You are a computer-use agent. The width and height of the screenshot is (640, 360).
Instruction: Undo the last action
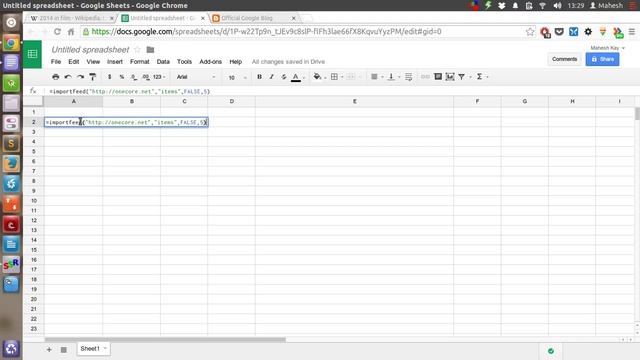68,77
